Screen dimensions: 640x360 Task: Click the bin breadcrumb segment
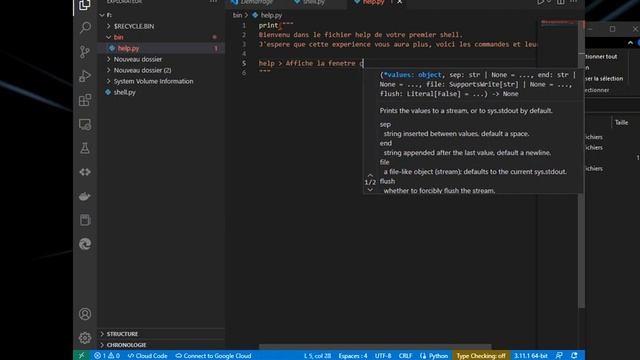click(237, 15)
